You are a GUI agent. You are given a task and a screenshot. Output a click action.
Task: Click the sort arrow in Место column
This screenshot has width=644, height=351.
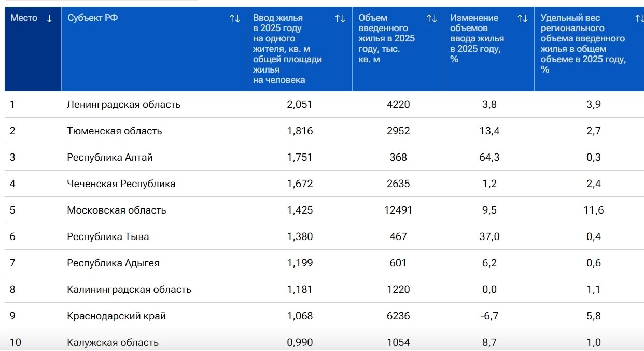coord(49,18)
